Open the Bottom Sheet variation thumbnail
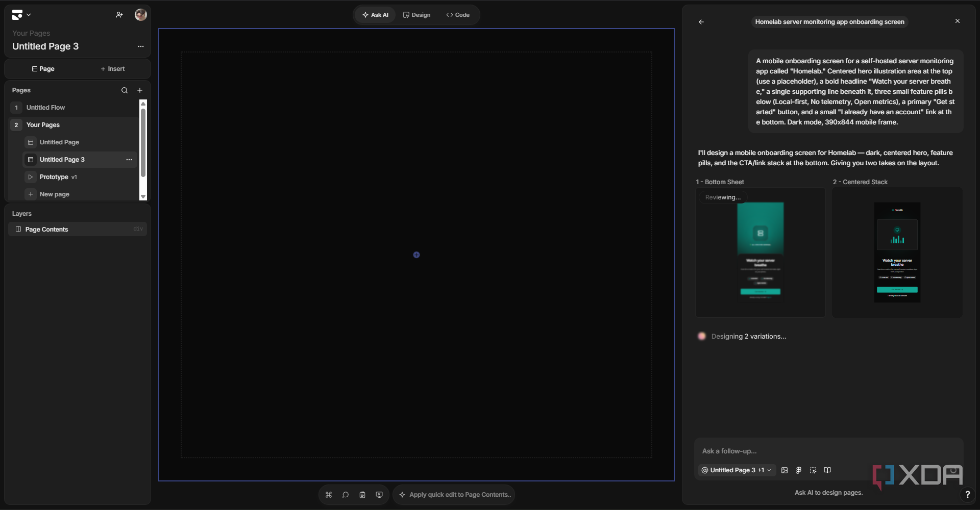Screen dimensions: 980x510 point(761,252)
